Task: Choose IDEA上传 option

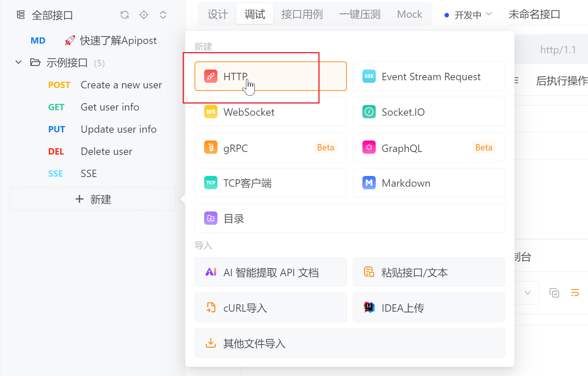Action: click(429, 307)
